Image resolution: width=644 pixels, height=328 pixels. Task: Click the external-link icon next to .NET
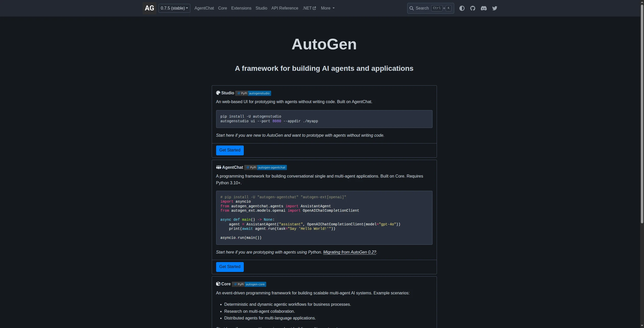(314, 8)
